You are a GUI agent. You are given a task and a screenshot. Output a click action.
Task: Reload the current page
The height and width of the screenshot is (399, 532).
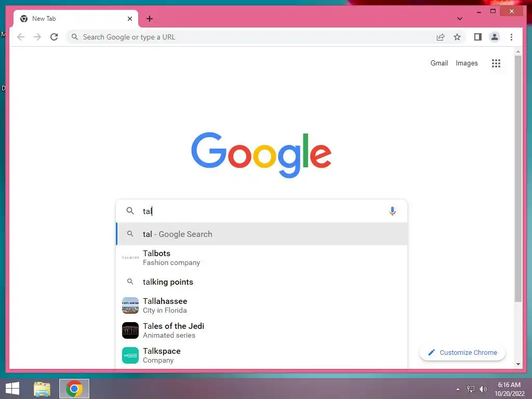coord(54,37)
